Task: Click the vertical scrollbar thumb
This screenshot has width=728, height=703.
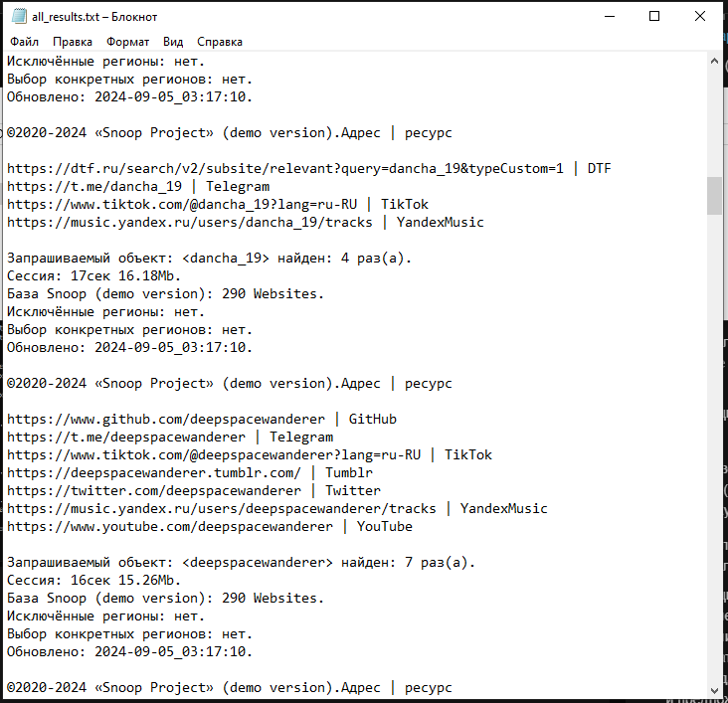Action: (714, 196)
